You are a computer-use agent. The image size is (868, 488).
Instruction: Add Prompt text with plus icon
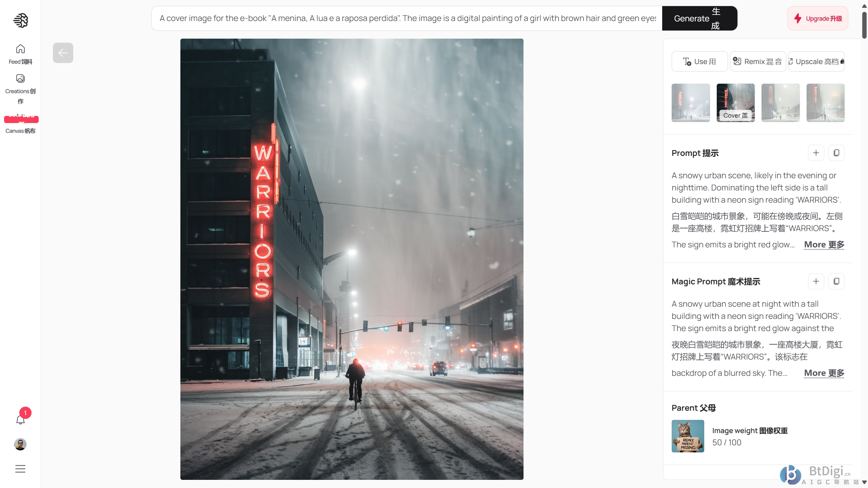[x=816, y=153]
